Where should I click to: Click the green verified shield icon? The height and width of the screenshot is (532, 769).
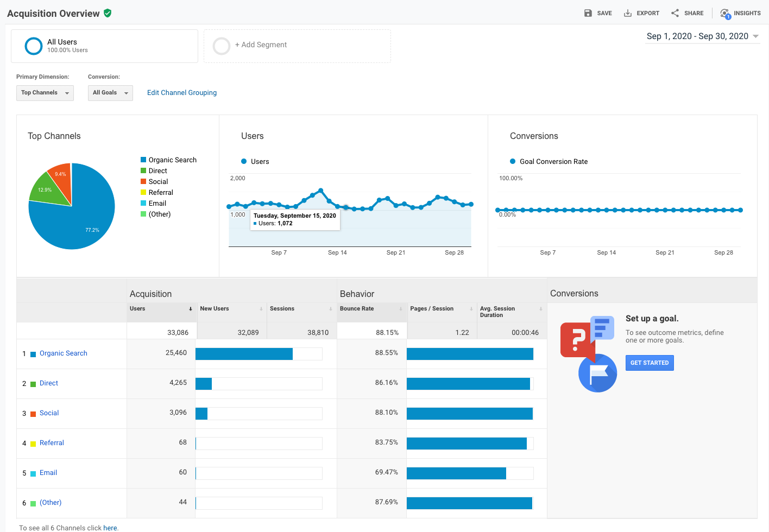108,13
